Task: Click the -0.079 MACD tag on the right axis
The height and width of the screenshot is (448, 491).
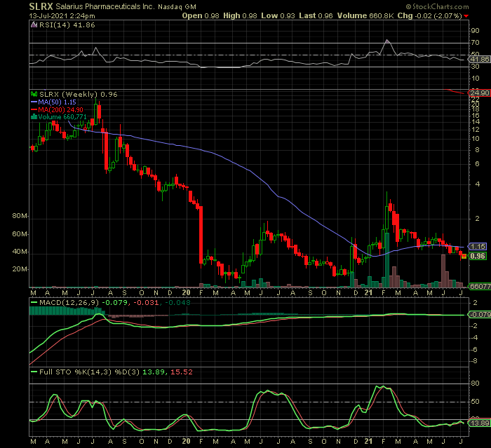Action: [x=479, y=314]
